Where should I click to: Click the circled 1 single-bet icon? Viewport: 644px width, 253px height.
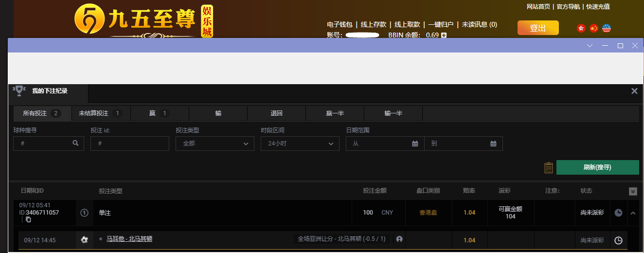coord(84,213)
